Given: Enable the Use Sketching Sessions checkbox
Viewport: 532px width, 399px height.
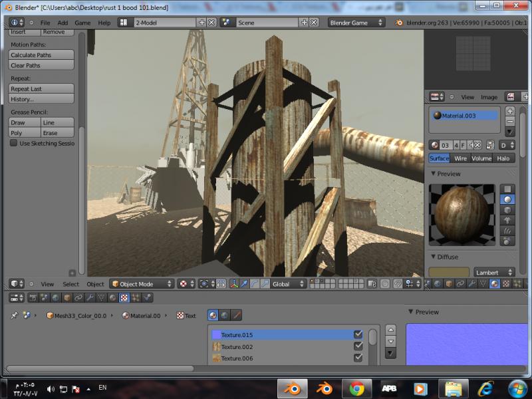Looking at the screenshot, I should 13,143.
